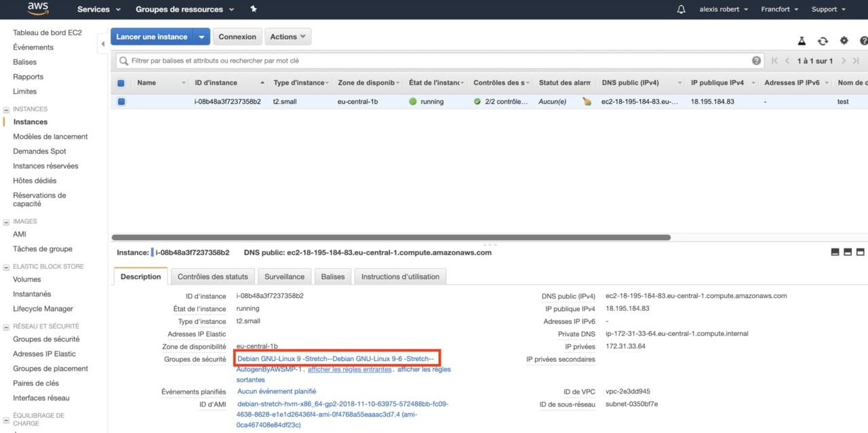868x433 pixels.
Task: Open afficher les règles entrantes link
Action: tap(350, 369)
